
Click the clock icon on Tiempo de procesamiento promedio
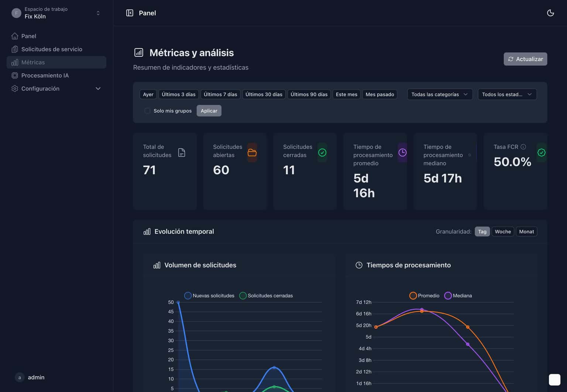[402, 152]
